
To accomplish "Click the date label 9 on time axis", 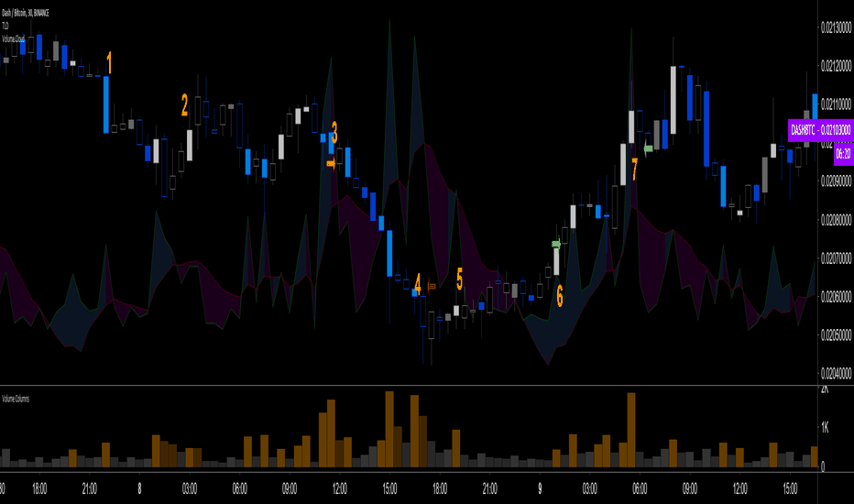I will click(540, 488).
